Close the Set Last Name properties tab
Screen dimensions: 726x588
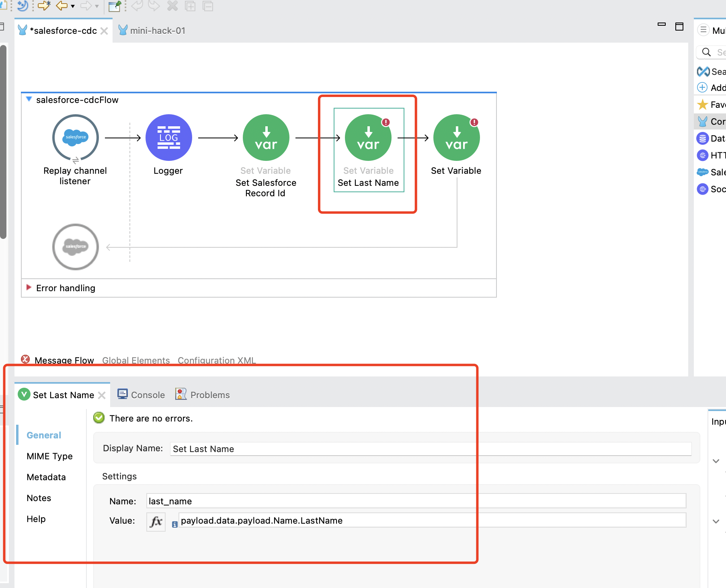point(102,395)
